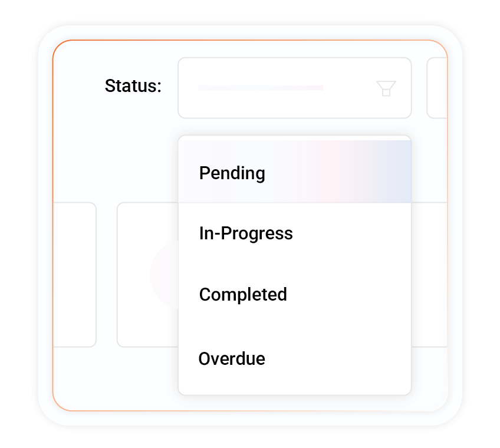Choose In-Progress from the status list

(x=246, y=233)
